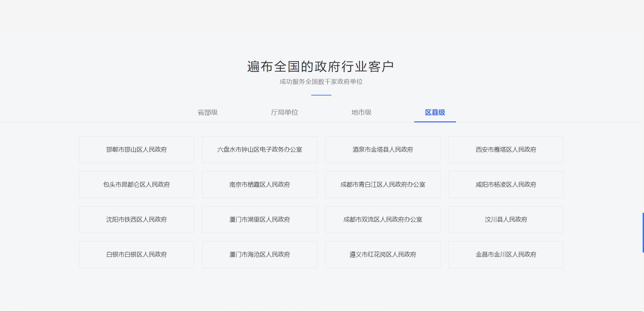Switch to the 省部级 tab
The height and width of the screenshot is (312, 644).
(x=208, y=112)
